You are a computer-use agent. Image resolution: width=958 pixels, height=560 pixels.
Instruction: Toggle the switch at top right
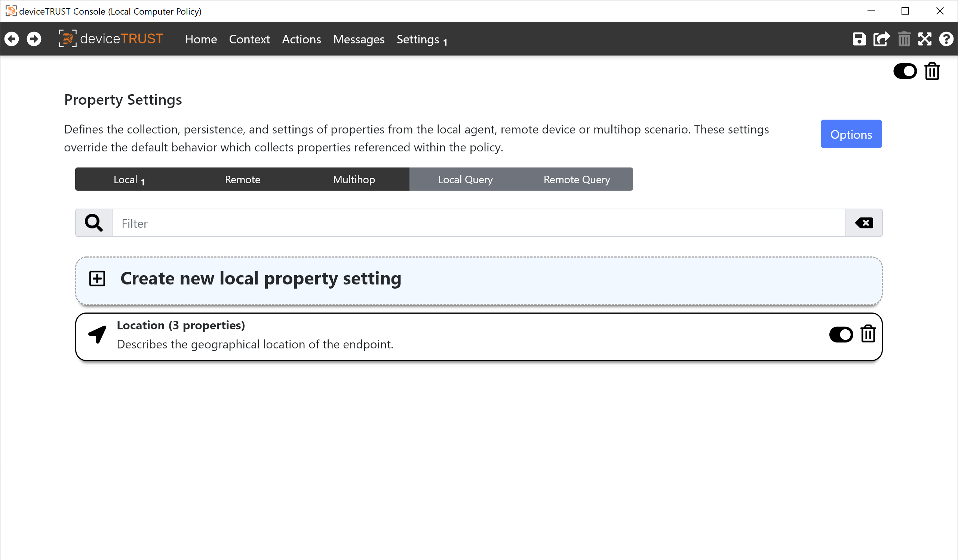(x=905, y=71)
